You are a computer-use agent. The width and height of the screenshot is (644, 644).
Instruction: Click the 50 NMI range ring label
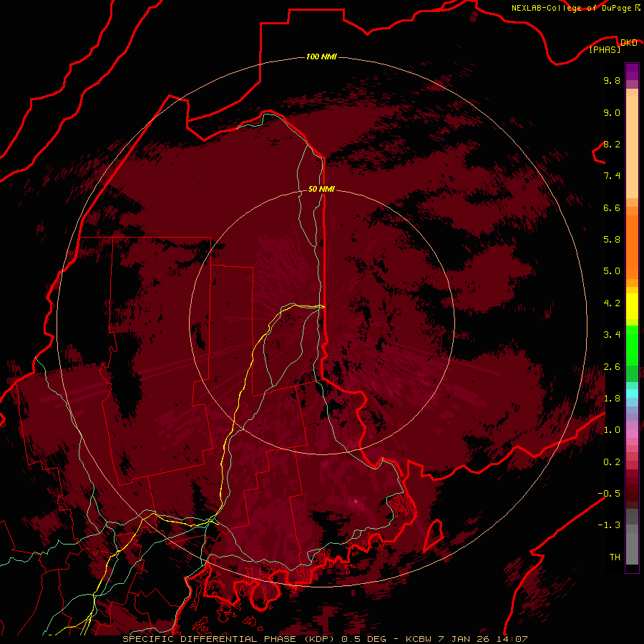[321, 189]
